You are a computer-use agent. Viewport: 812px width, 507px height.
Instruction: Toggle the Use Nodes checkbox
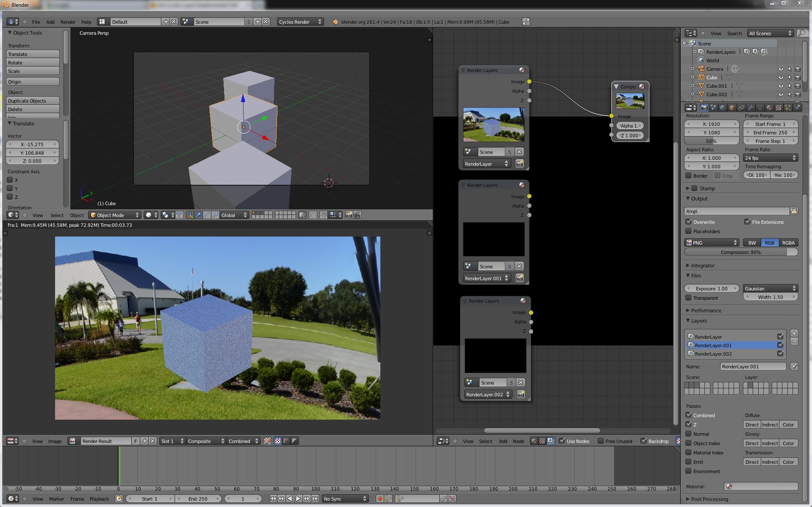tap(562, 441)
